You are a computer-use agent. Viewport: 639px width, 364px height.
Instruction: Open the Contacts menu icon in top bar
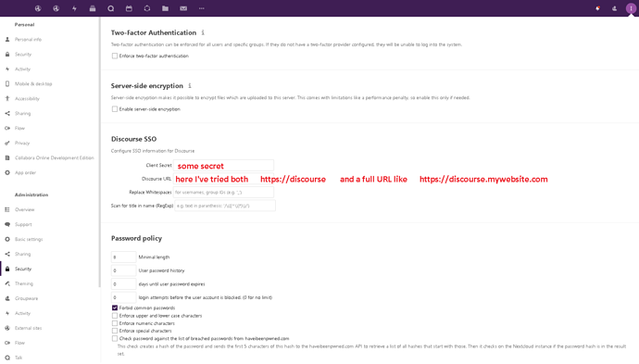(x=614, y=8)
